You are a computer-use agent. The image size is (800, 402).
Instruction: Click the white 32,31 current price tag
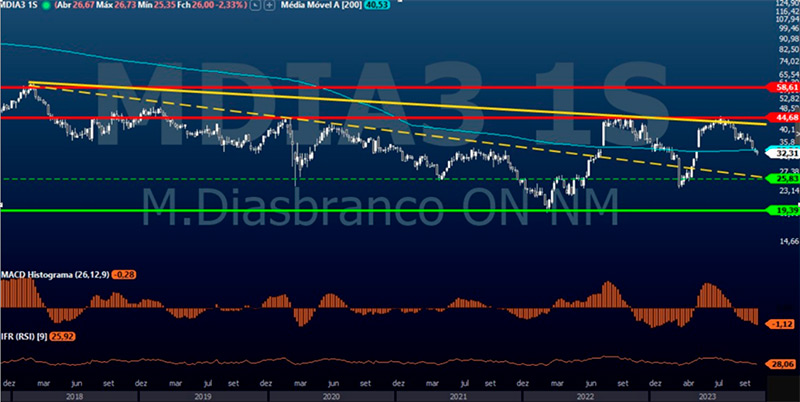coord(780,154)
